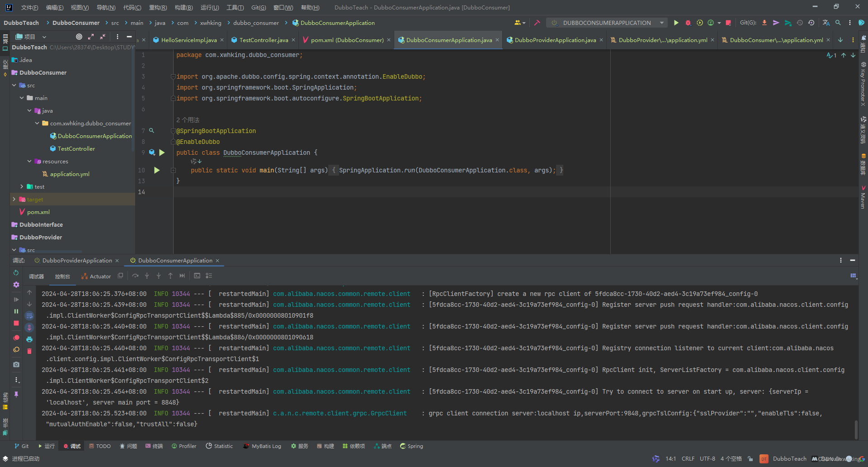Run to cursor in the debugger toolbar

point(182,276)
